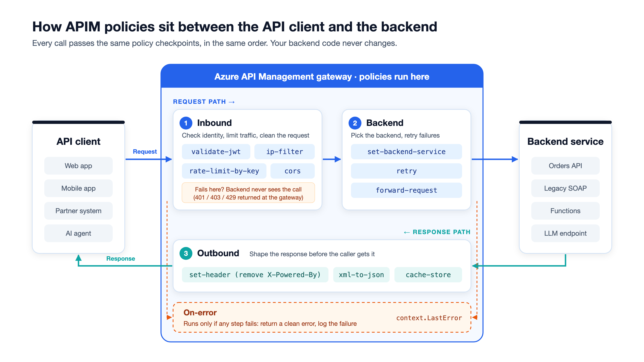Click 'Shape the response' description text
The image size is (644, 362).
tap(312, 254)
